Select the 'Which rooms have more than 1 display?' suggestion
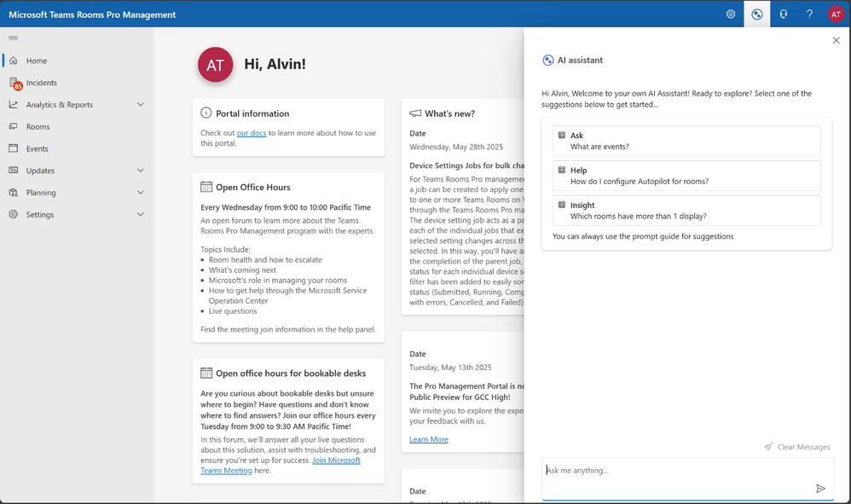Image resolution: width=851 pixels, height=504 pixels. pos(686,210)
